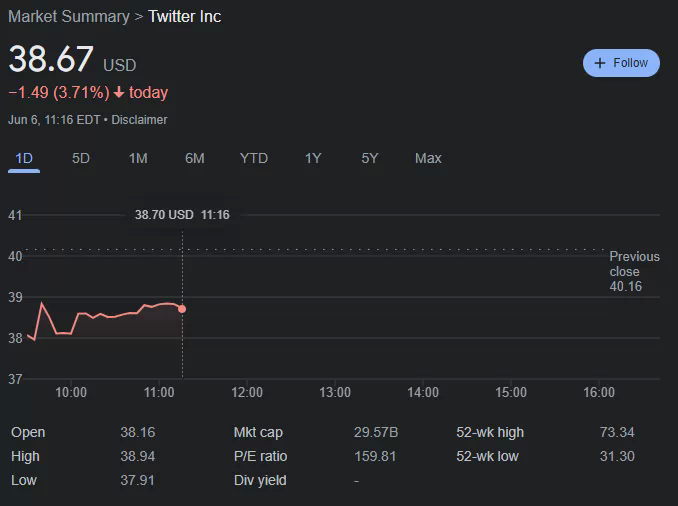Click the Follow button
678x506 pixels.
click(621, 63)
